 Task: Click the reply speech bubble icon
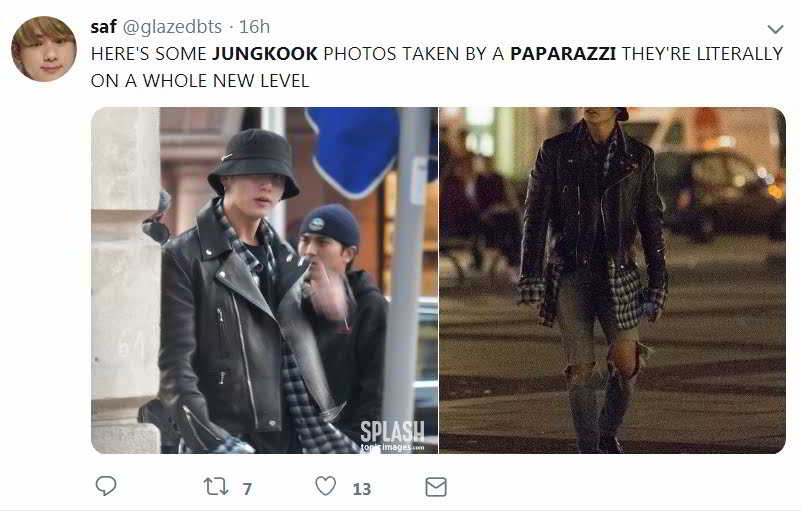106,486
